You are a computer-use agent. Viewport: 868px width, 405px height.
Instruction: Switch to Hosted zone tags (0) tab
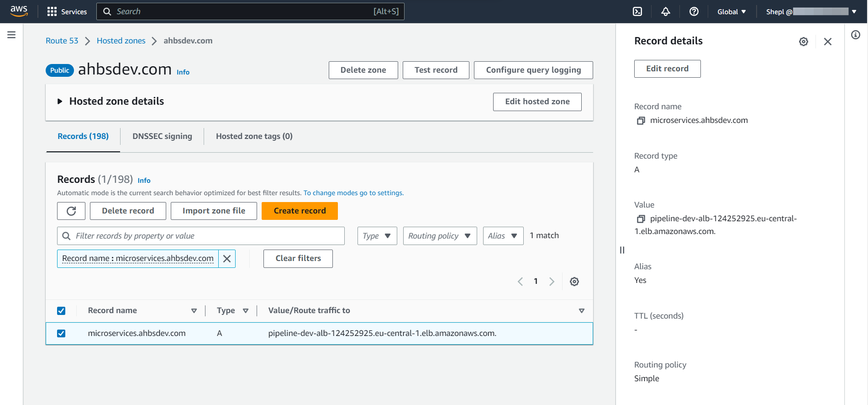[254, 136]
